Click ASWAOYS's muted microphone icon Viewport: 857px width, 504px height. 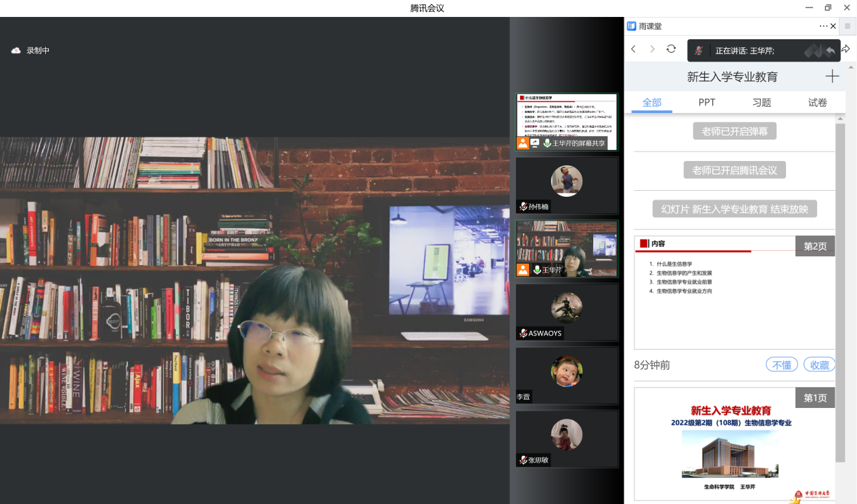[523, 333]
